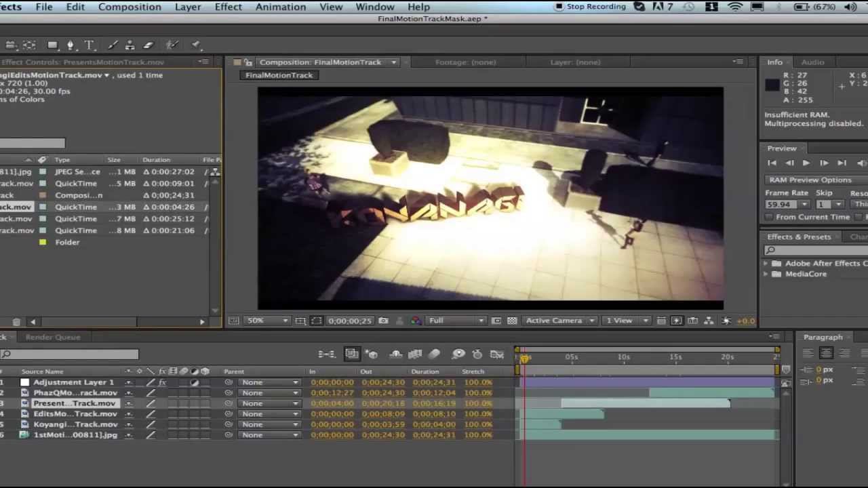868x488 pixels.
Task: Switch to the Render Queue tab
Action: click(53, 337)
